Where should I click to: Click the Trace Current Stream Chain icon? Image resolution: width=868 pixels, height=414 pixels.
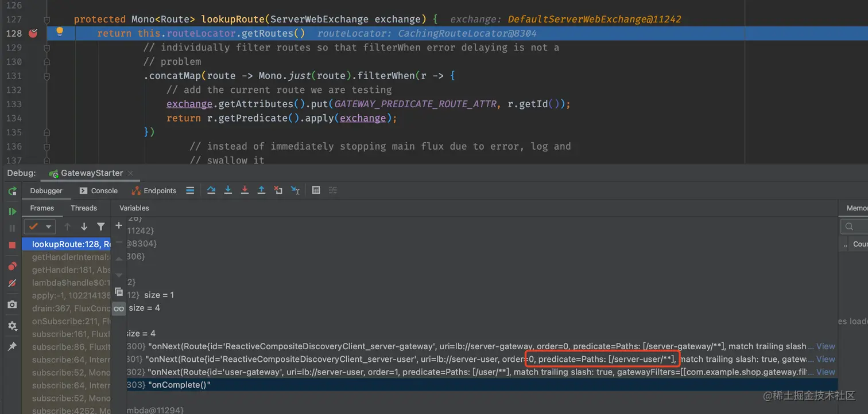tap(333, 190)
